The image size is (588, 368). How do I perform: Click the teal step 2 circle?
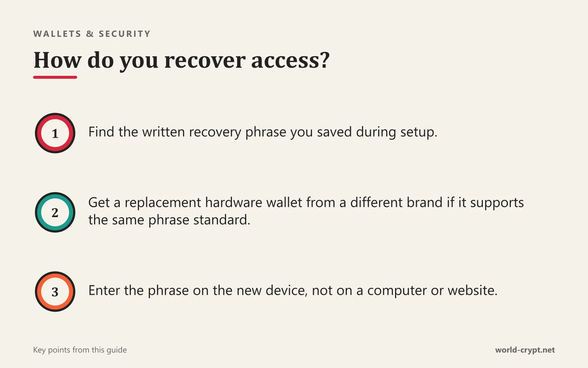[x=55, y=212]
